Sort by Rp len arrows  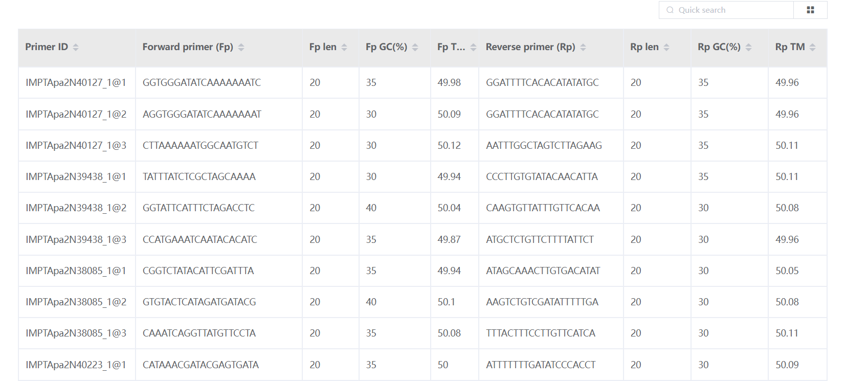point(666,47)
